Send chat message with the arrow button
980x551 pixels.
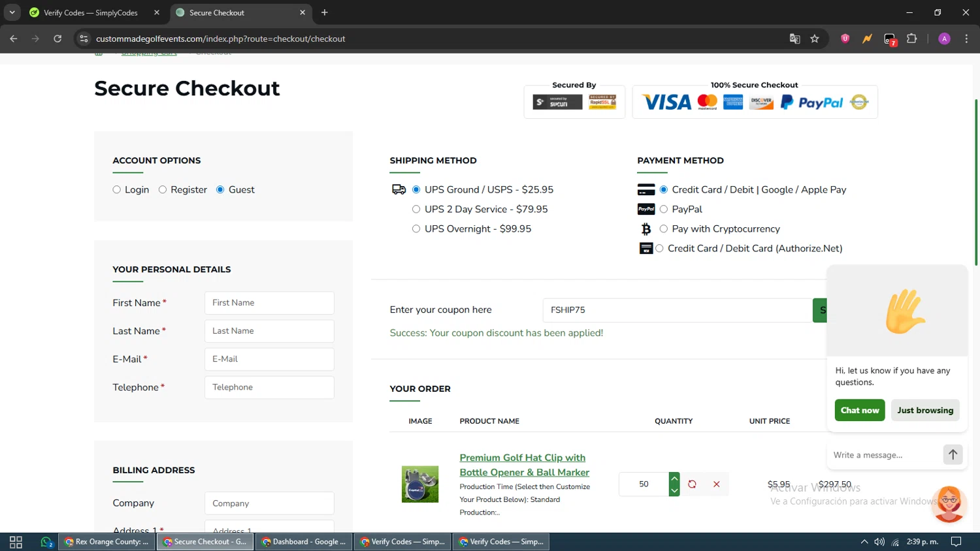point(953,455)
